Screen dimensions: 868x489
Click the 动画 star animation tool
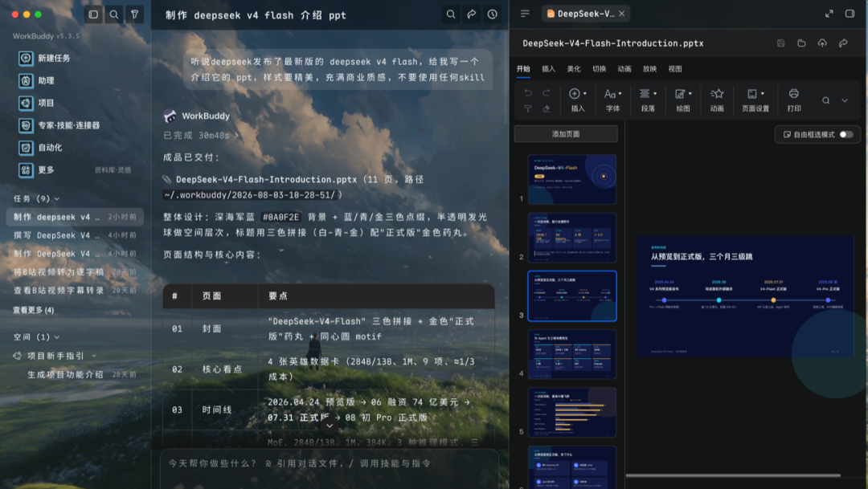point(717,100)
